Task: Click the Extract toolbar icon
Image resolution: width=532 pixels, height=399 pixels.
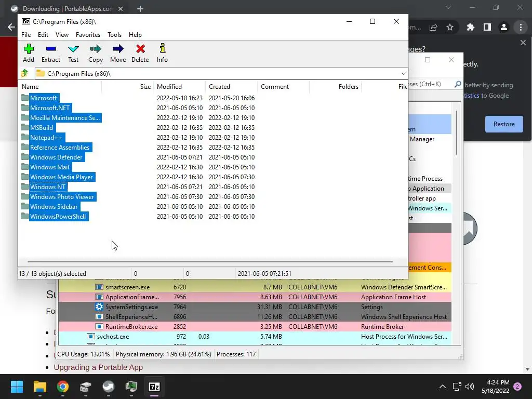Action: click(51, 49)
